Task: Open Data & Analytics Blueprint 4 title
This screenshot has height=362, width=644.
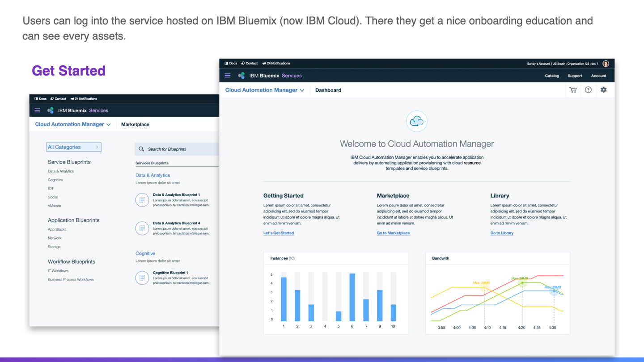Action: pyautogui.click(x=176, y=223)
